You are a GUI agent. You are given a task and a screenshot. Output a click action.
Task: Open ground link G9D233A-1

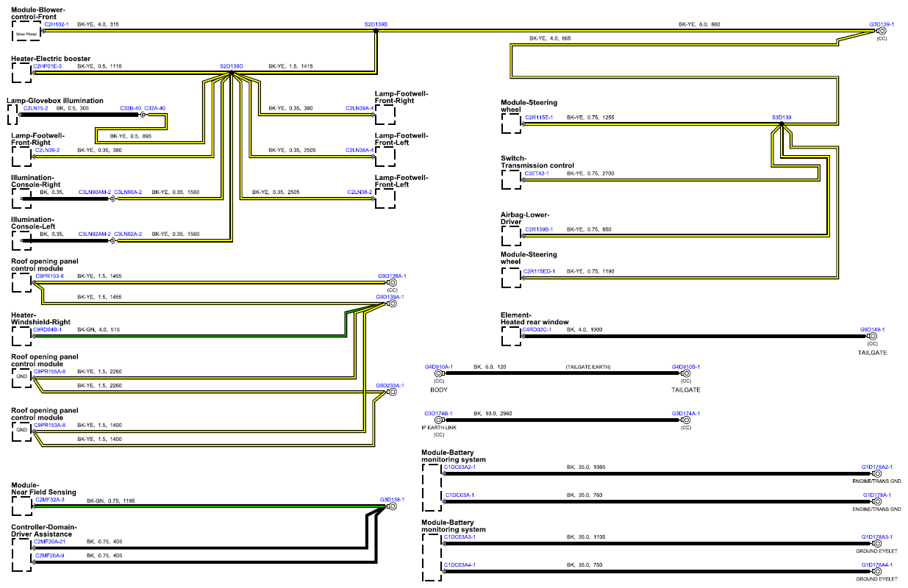click(390, 385)
